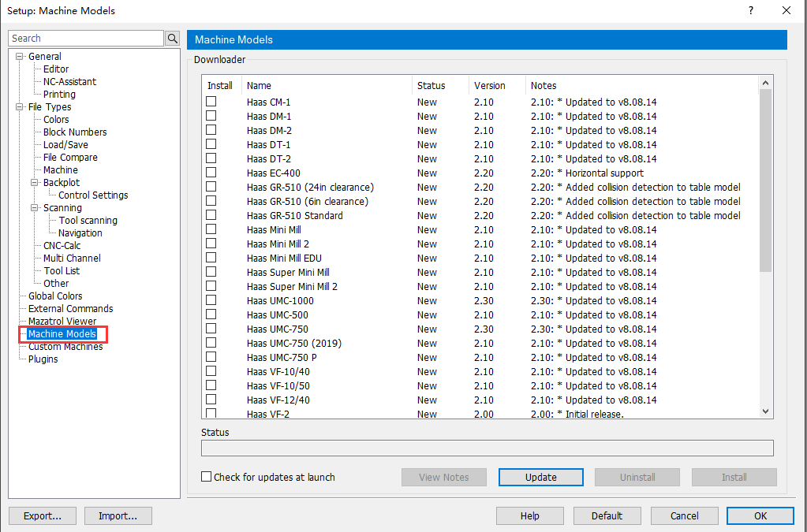
Task: Click the Export... button
Action: (43, 515)
